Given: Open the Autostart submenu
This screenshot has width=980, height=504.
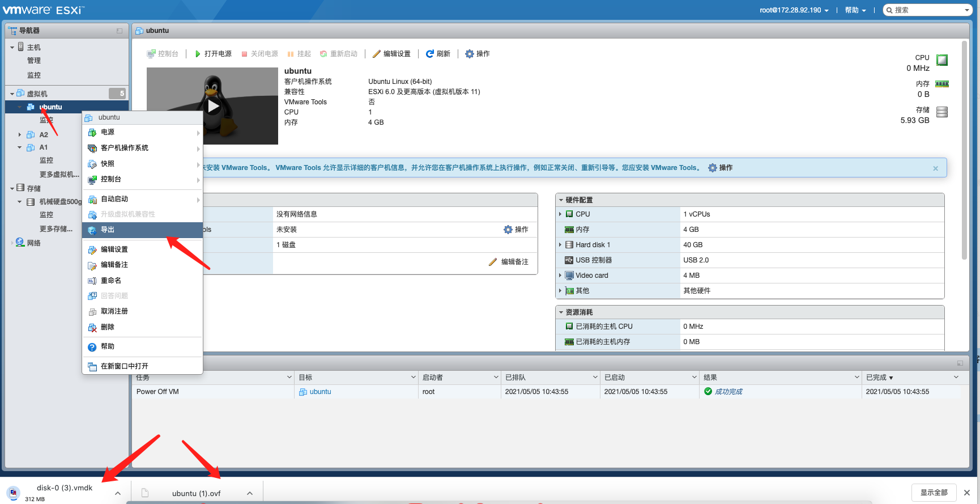Looking at the screenshot, I should pos(143,199).
